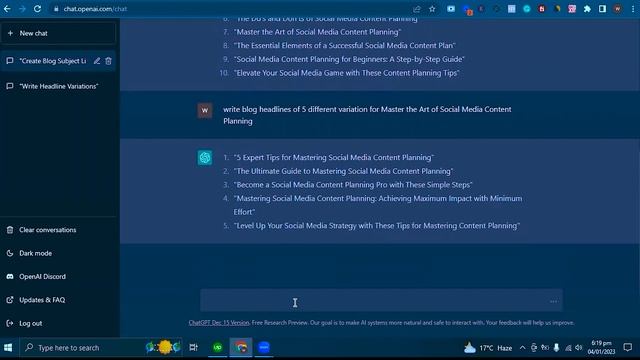The image size is (640, 360).
Task: Switch to Chrome in taskbar
Action: (x=241, y=347)
